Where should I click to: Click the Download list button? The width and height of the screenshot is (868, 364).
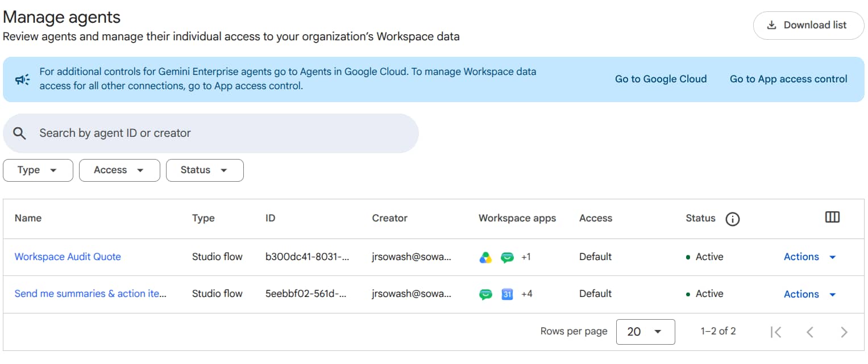[x=808, y=25]
